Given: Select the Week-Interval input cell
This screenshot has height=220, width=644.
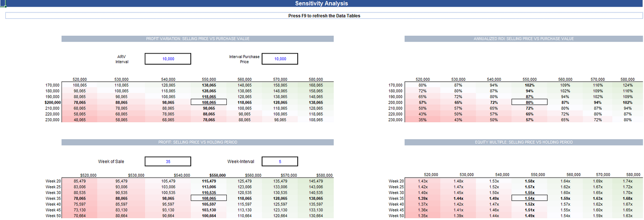Looking at the screenshot, I should (279, 162).
